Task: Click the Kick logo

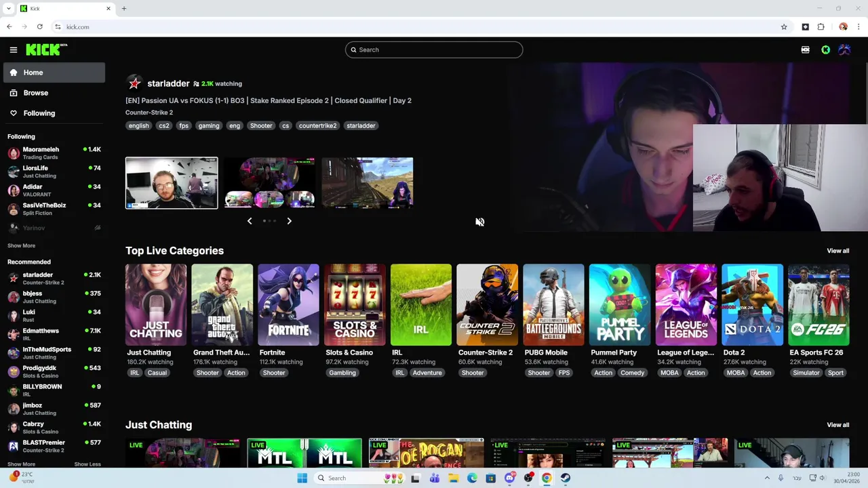Action: (46, 49)
